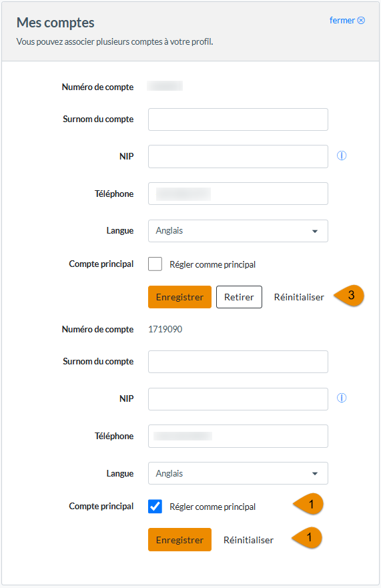Click the first Enregistrer button
The height and width of the screenshot is (588, 381).
[179, 297]
